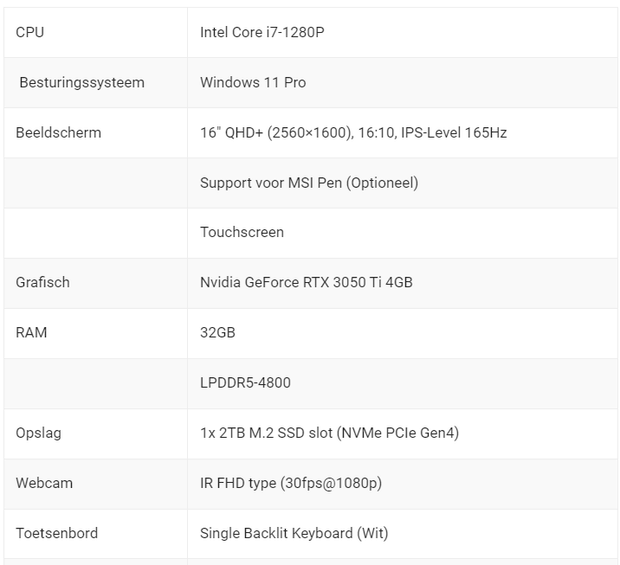Click the Toetsenbord row label

(x=57, y=533)
